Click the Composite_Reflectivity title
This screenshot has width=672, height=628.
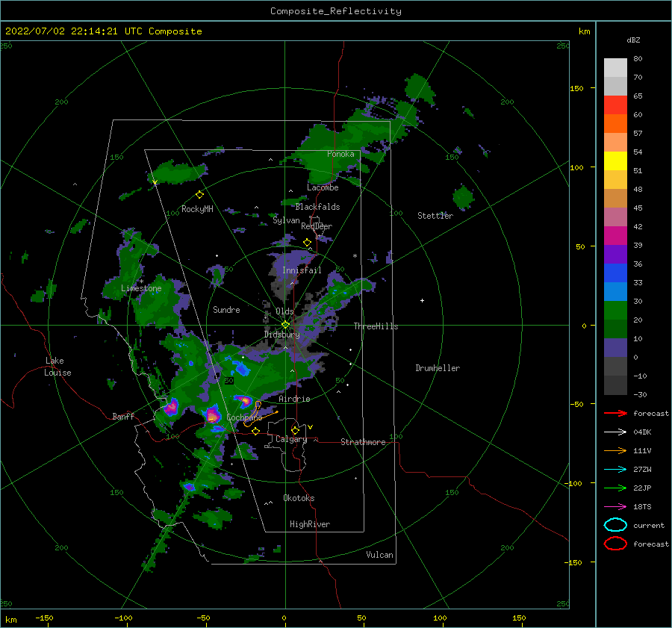point(335,11)
